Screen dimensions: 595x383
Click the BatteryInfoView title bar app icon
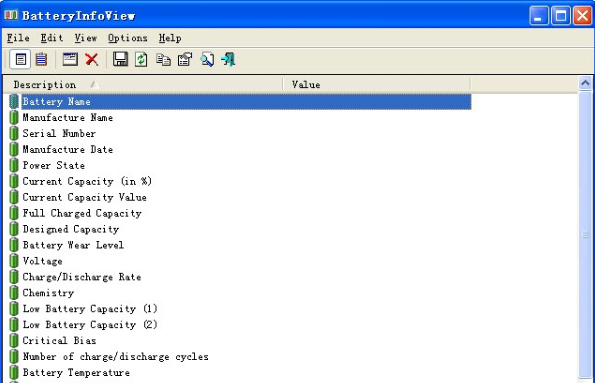tap(11, 15)
